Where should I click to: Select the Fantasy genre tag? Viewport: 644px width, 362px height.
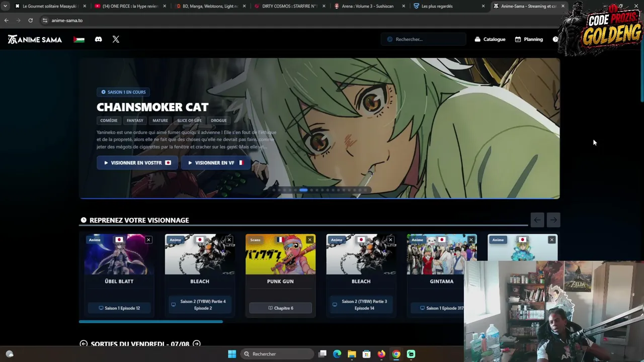pos(135,121)
